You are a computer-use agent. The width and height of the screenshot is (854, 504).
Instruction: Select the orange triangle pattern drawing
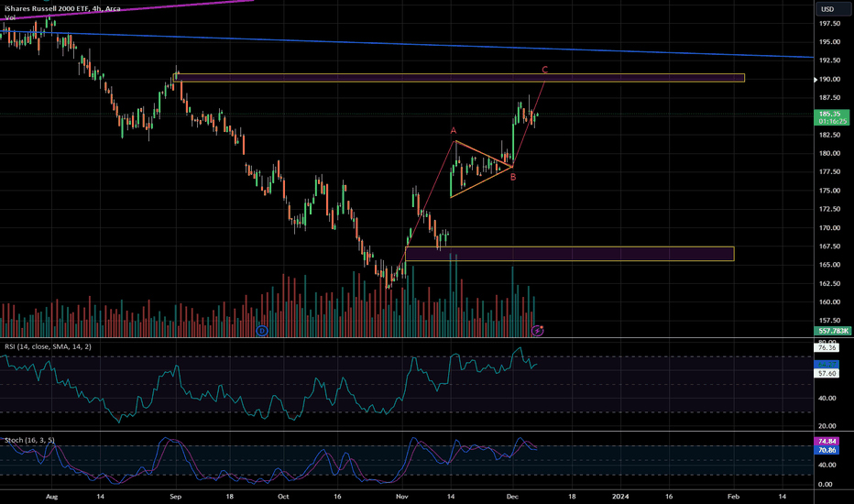point(482,169)
